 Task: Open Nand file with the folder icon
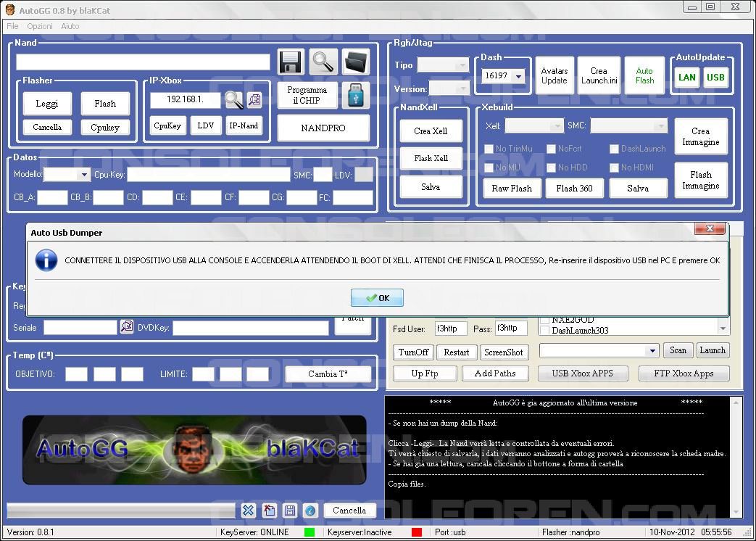(355, 62)
